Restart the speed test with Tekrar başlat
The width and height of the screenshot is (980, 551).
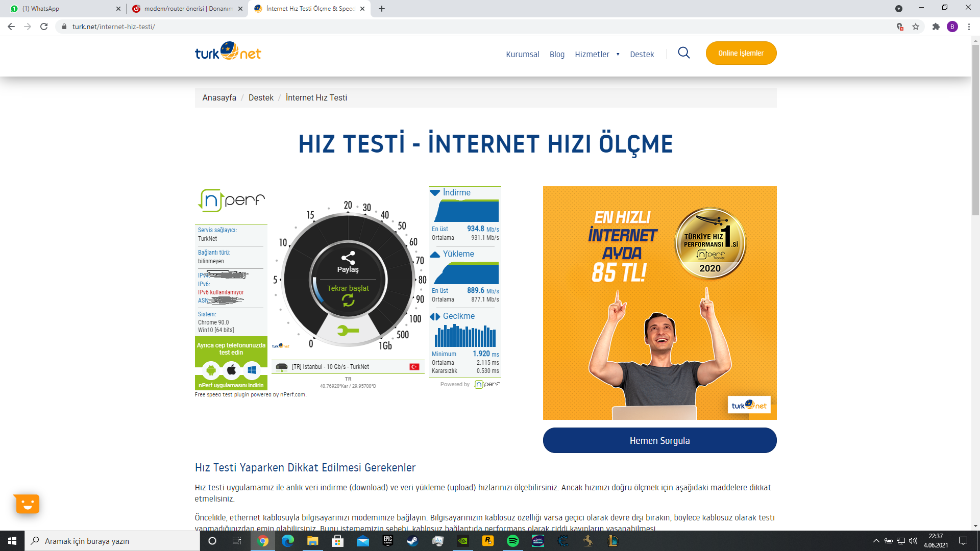348,295
